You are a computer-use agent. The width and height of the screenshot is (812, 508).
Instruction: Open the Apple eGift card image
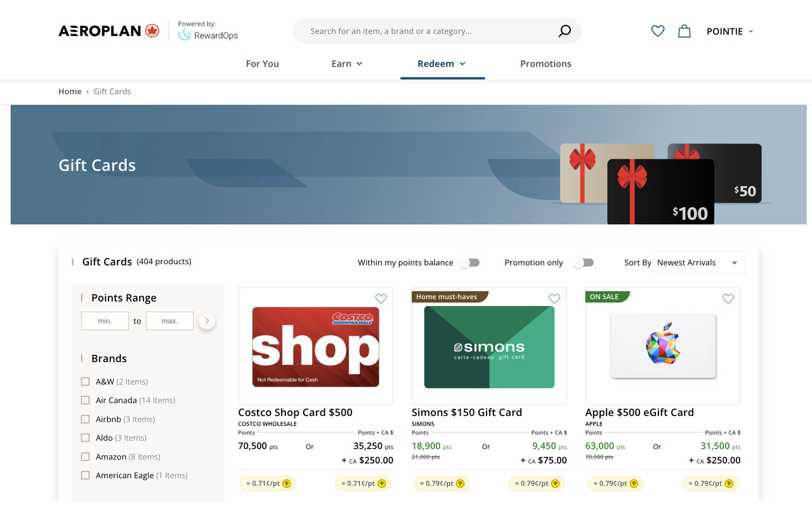[663, 345]
